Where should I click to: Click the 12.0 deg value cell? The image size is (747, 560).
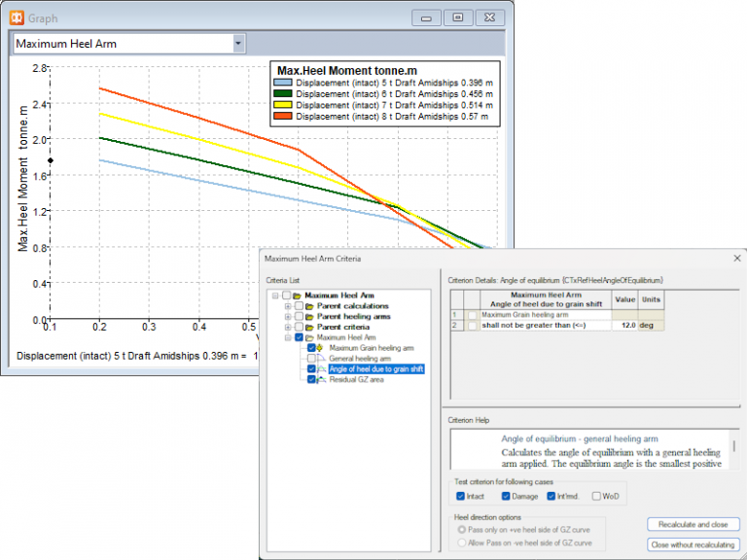(623, 326)
